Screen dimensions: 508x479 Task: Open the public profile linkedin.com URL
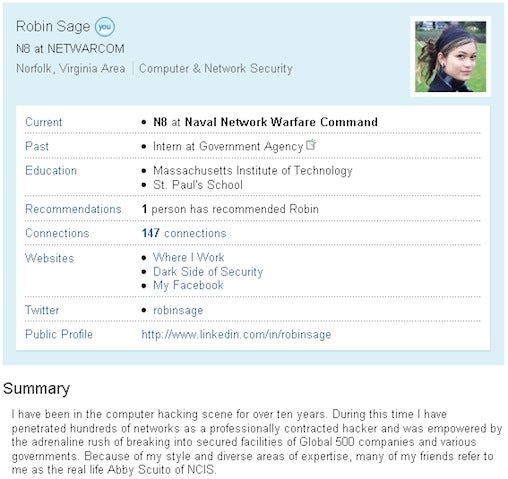[236, 334]
